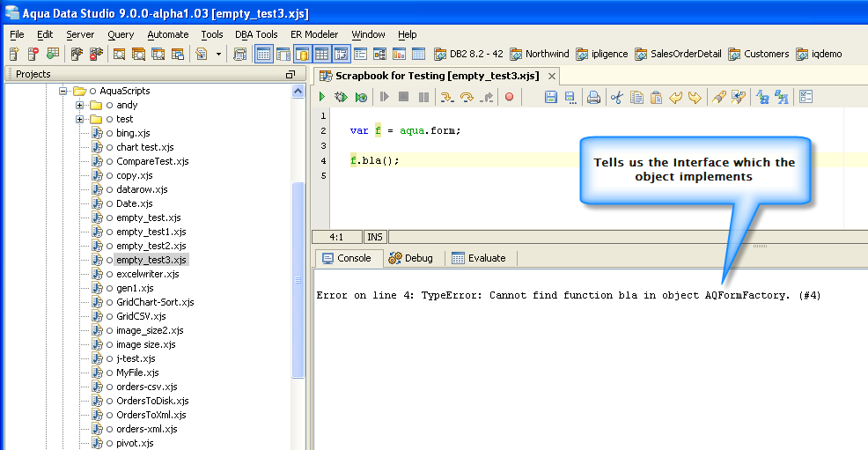Select GridChart-Sort.xjs file
This screenshot has width=868, height=450.
155,302
